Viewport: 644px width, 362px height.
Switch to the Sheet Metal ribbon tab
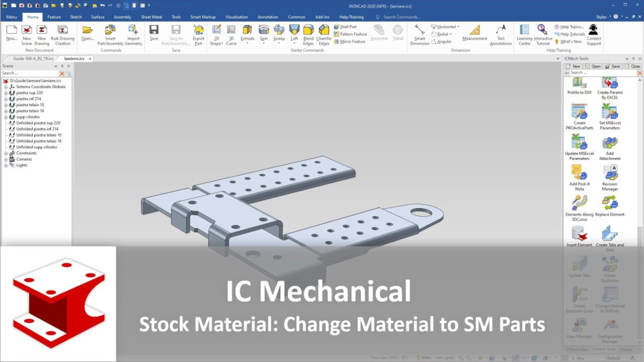(151, 17)
